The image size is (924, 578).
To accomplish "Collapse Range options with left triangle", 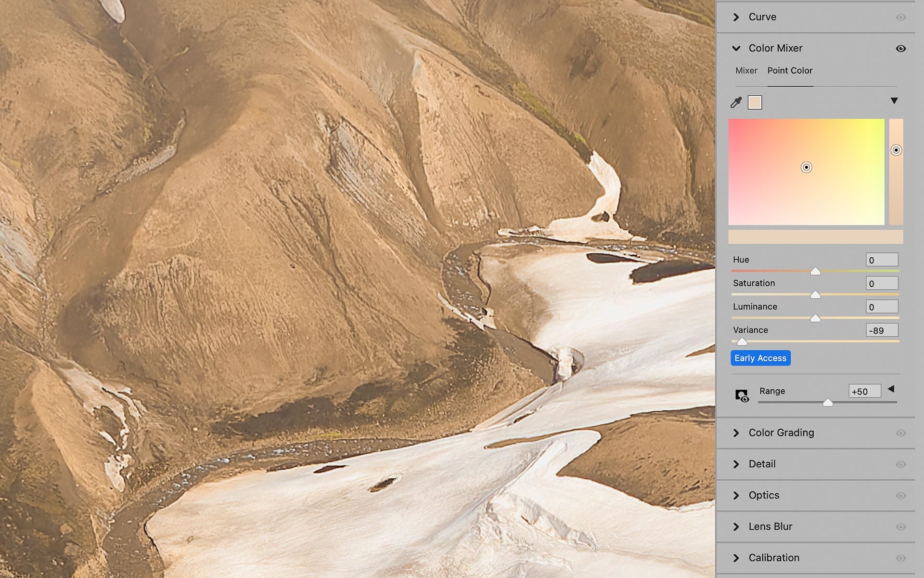I will (x=891, y=389).
